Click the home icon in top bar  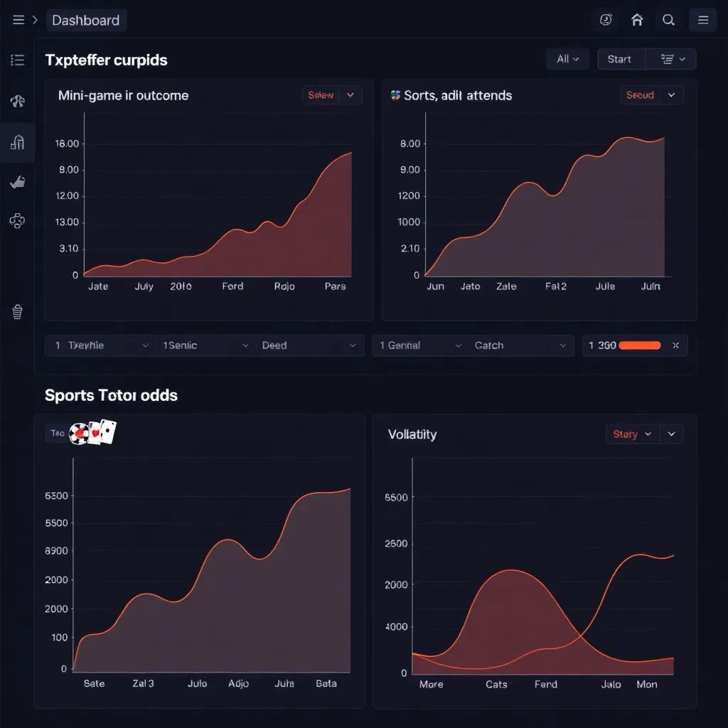click(x=637, y=20)
